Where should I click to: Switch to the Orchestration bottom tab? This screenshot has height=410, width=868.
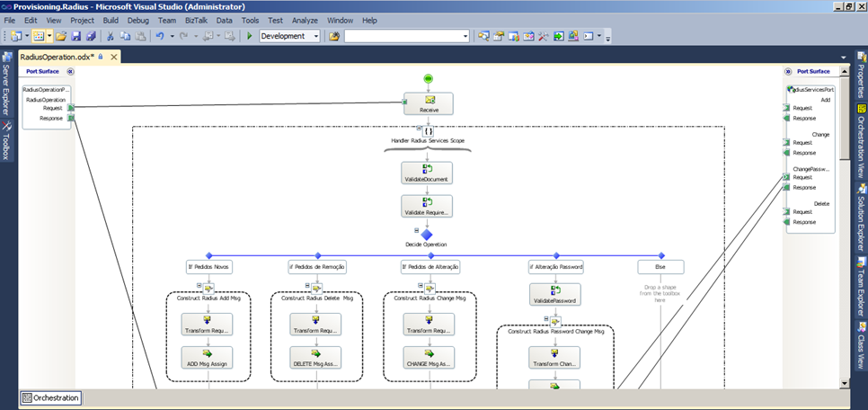coord(51,397)
